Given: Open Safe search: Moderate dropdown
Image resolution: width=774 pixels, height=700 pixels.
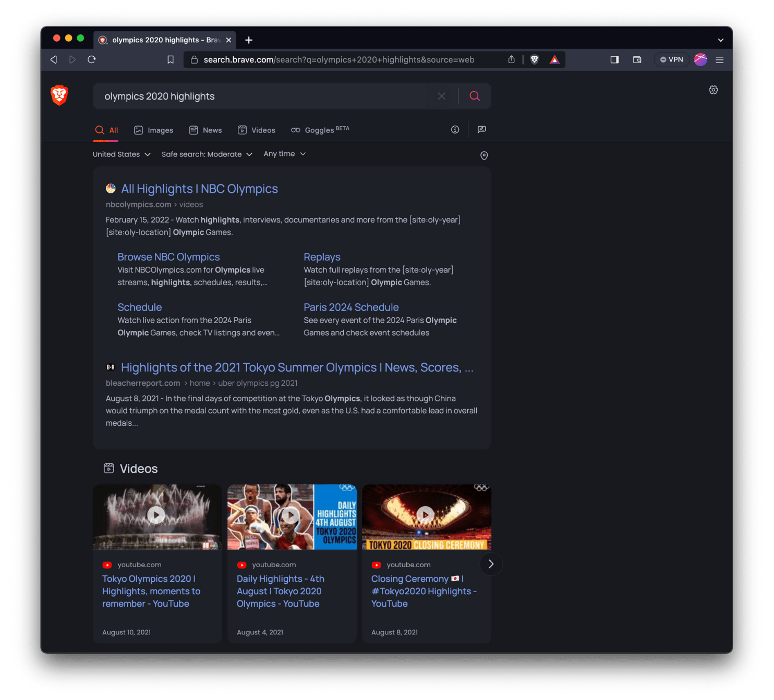Looking at the screenshot, I should pos(207,154).
